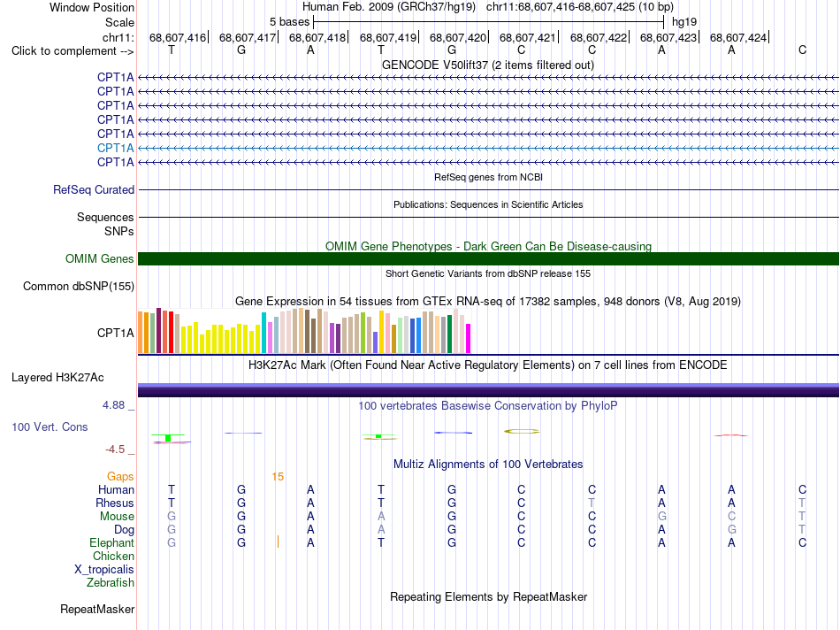Viewport: 840px width, 630px height.
Task: Click 'Repeating Elements by RepeatMasker' title
Action: click(488, 596)
